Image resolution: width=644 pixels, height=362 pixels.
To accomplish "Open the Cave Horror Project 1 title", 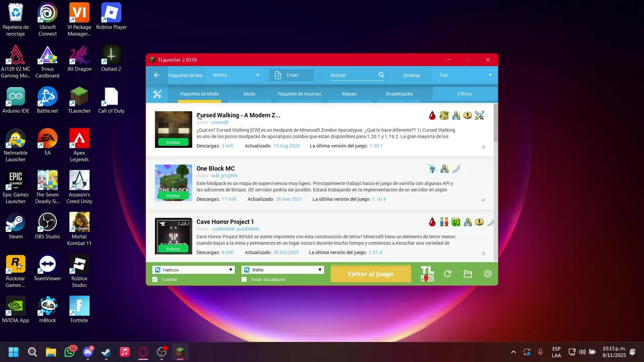I will [225, 222].
